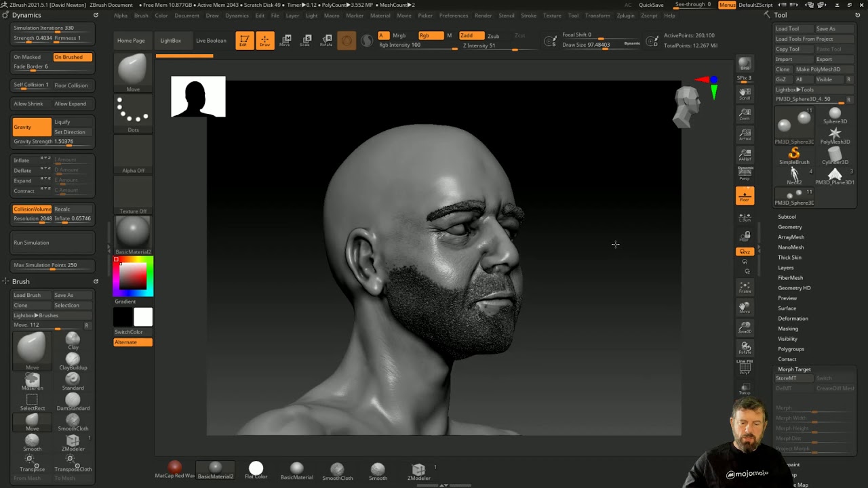
Task: Toggle Perspective distortion button
Action: (x=745, y=175)
